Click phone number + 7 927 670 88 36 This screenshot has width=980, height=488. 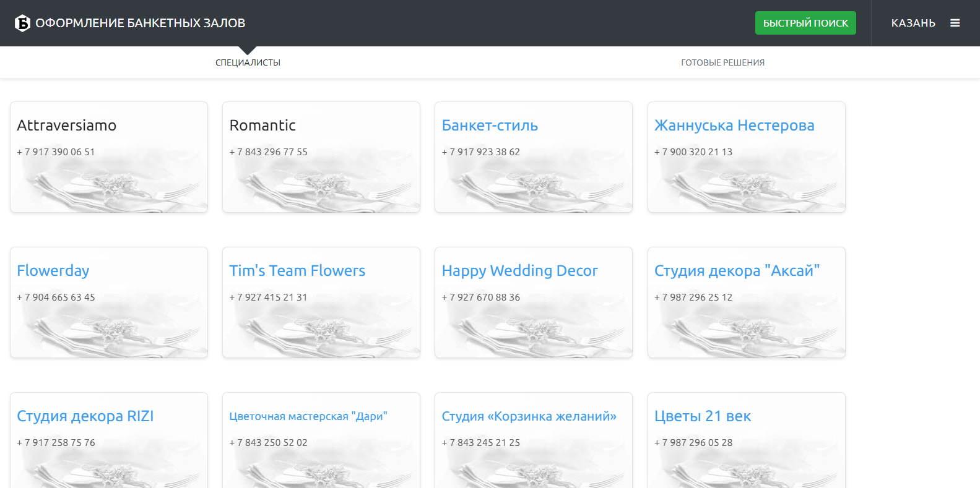click(x=481, y=298)
